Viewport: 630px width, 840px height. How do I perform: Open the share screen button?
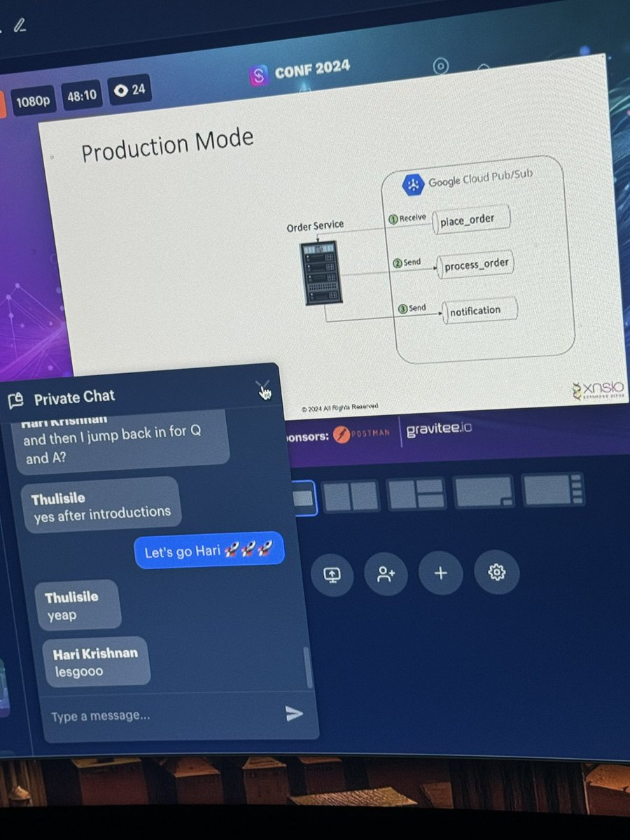tap(332, 574)
